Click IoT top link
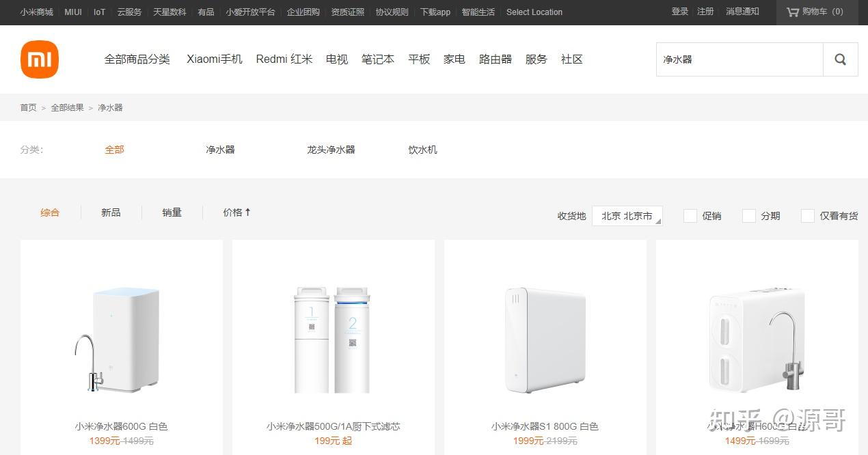The image size is (868, 455). click(100, 12)
